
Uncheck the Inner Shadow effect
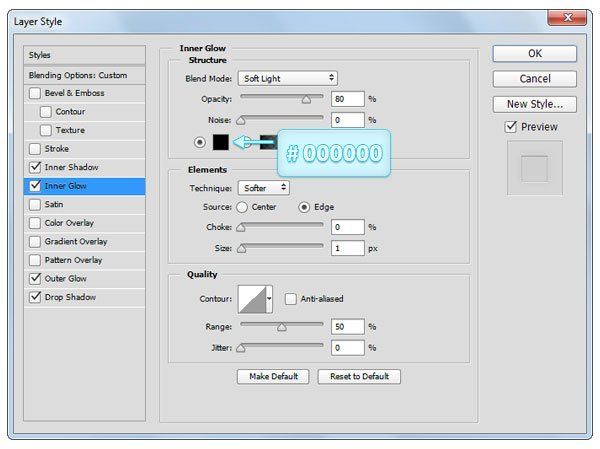[35, 167]
